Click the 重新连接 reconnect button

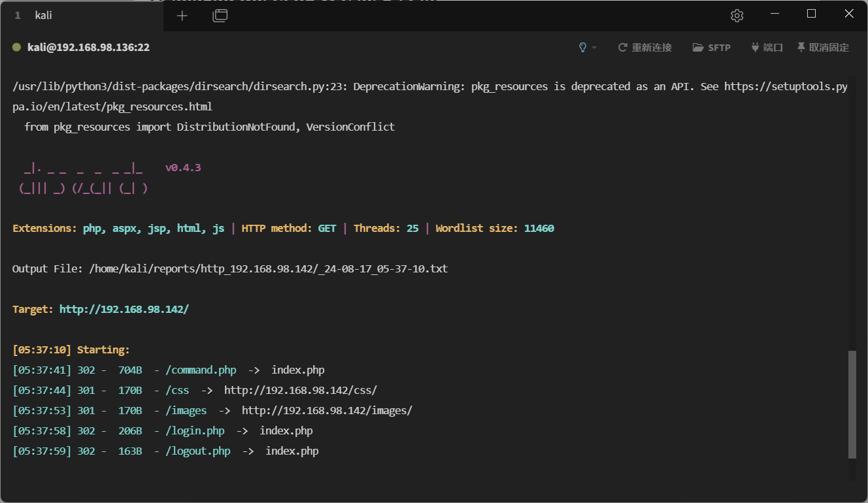[645, 48]
